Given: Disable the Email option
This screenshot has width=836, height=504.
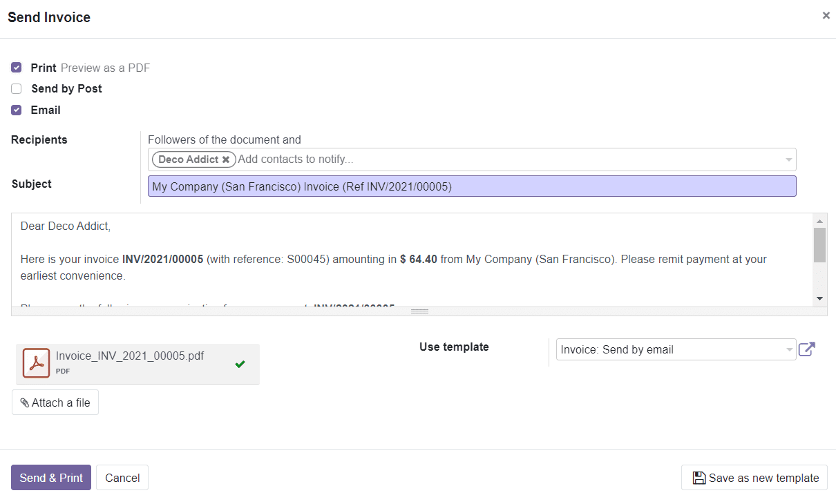Looking at the screenshot, I should pos(16,110).
